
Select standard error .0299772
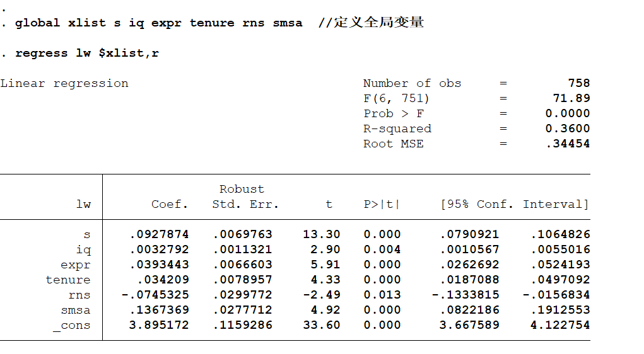coord(243,295)
